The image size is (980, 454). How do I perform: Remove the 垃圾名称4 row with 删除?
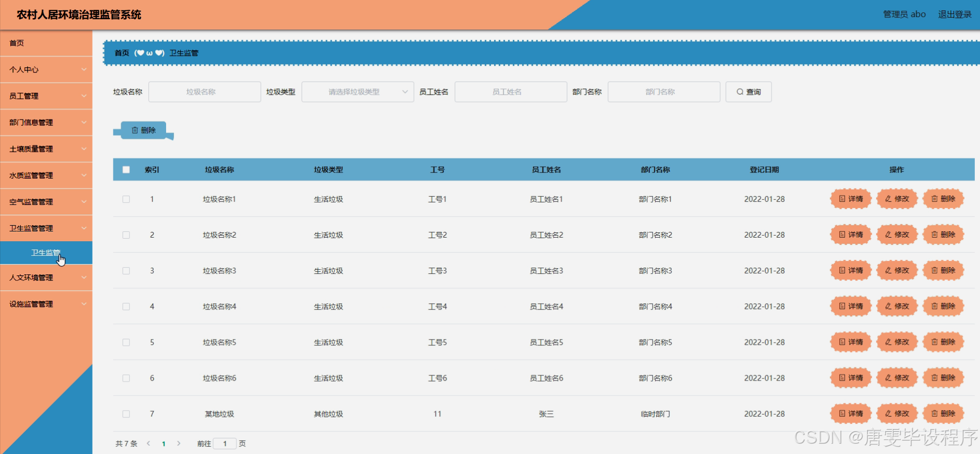[943, 306]
